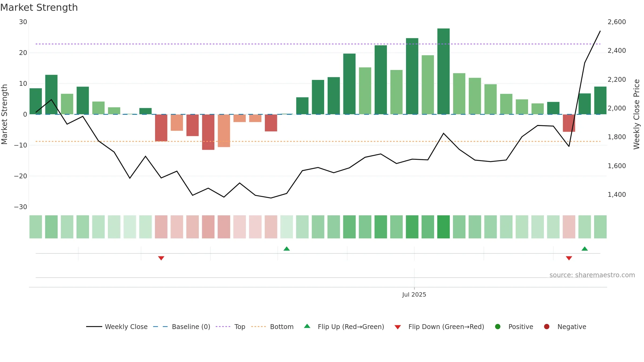Toggle the Bottom legend entry

click(x=272, y=327)
